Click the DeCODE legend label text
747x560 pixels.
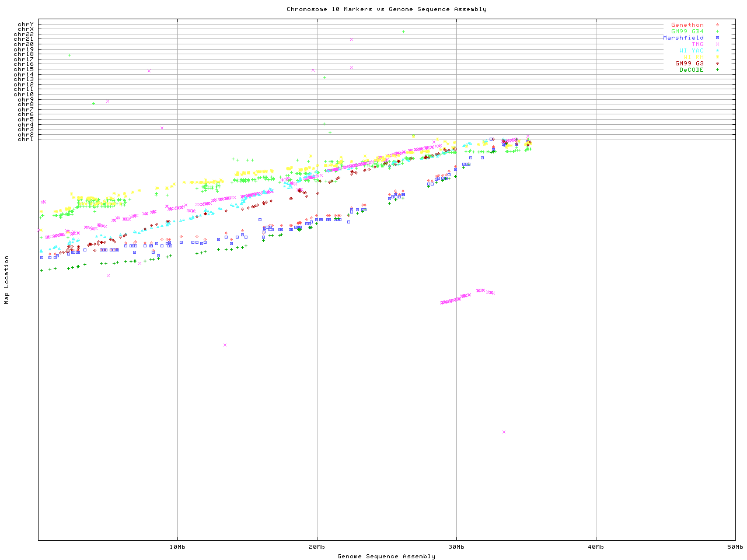pyautogui.click(x=692, y=70)
